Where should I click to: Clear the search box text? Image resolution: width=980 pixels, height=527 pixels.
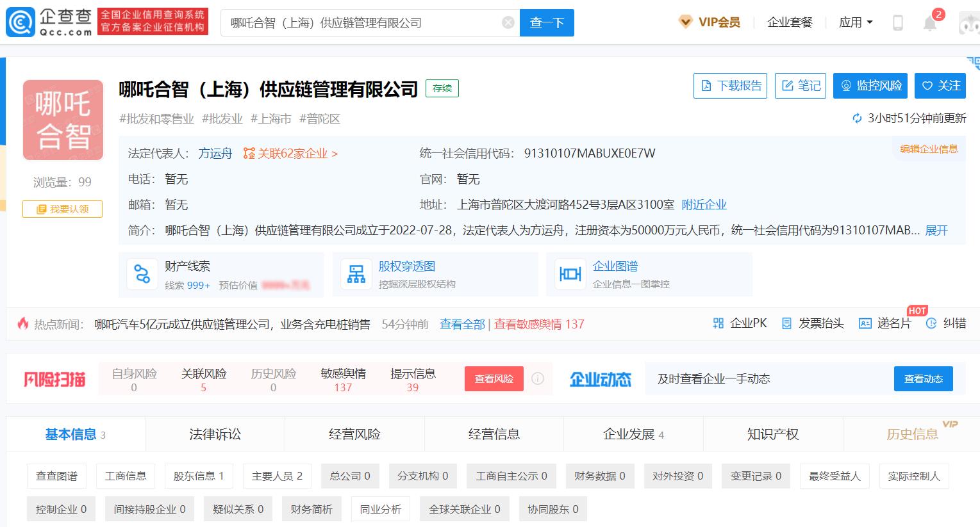pos(508,23)
